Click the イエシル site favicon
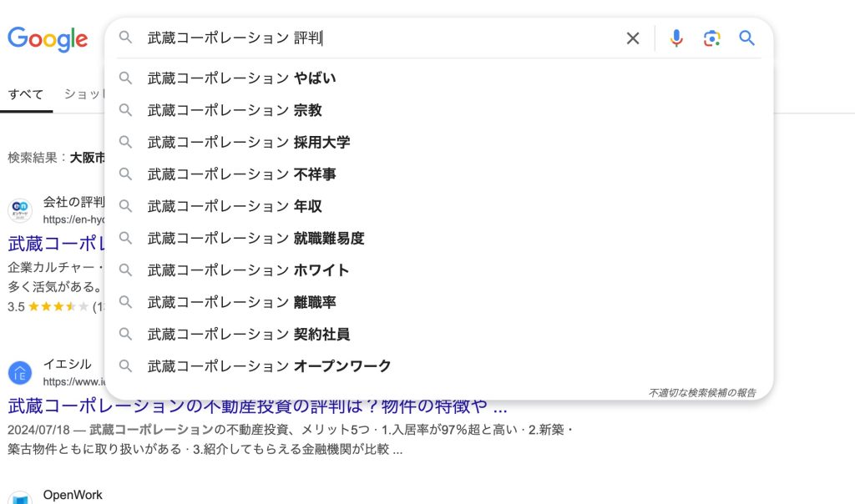Image resolution: width=855 pixels, height=504 pixels. pyautogui.click(x=20, y=373)
